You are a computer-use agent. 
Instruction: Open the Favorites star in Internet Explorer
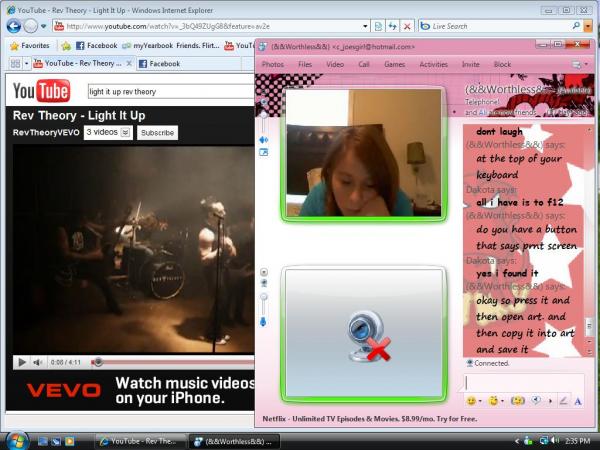(x=30, y=46)
